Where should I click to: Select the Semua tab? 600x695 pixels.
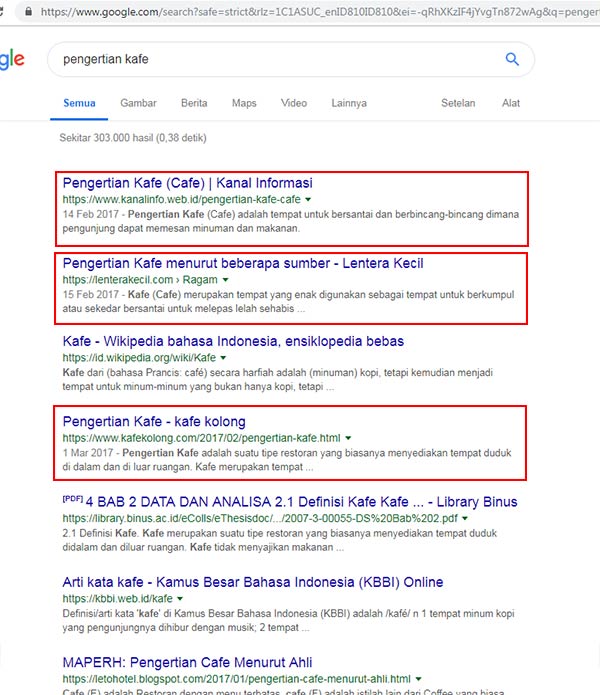click(79, 103)
